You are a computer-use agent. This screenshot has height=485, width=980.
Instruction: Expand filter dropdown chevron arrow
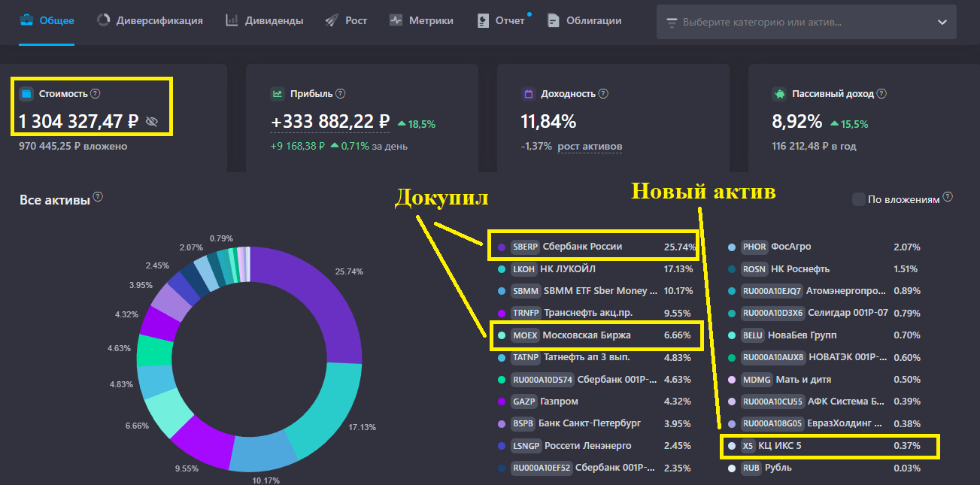[x=942, y=23]
